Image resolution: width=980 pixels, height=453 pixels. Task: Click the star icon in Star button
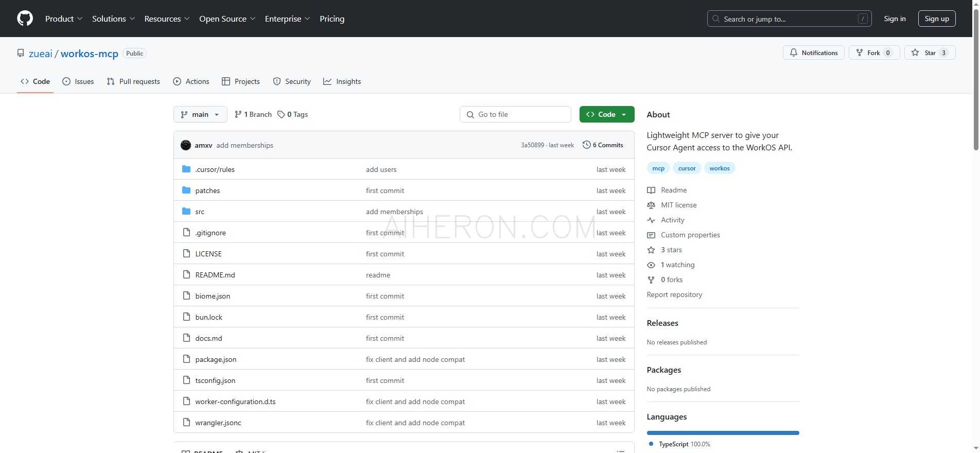coord(915,53)
